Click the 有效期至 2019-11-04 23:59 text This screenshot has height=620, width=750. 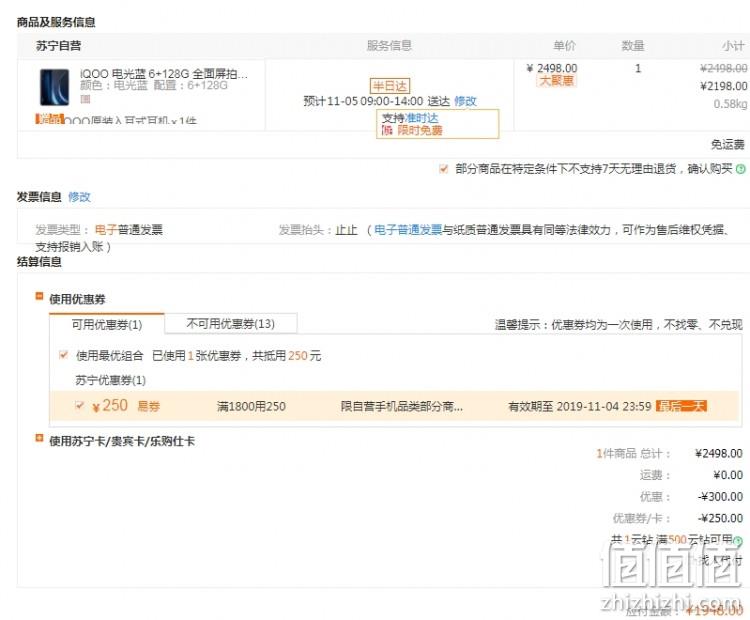coord(580,407)
